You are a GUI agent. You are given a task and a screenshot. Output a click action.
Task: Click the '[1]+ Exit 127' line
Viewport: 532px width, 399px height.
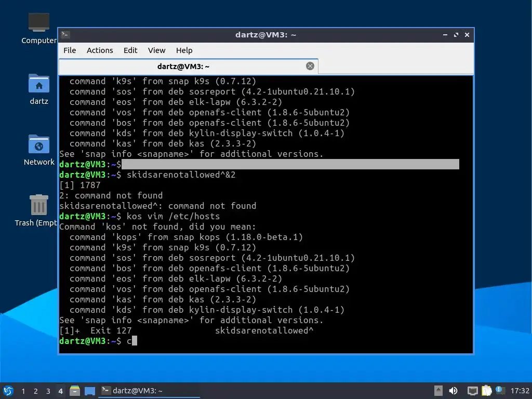[x=187, y=330]
